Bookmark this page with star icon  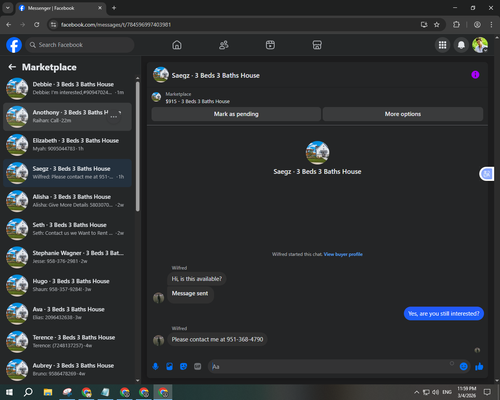click(x=437, y=25)
